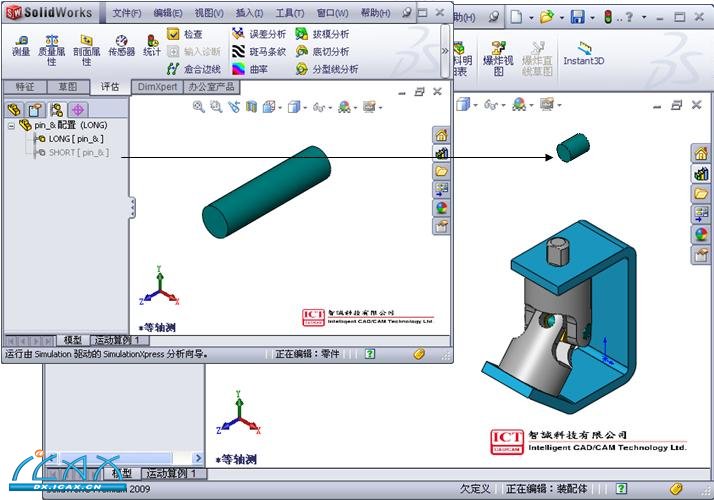Open Design Library in part task pane

coord(441,153)
